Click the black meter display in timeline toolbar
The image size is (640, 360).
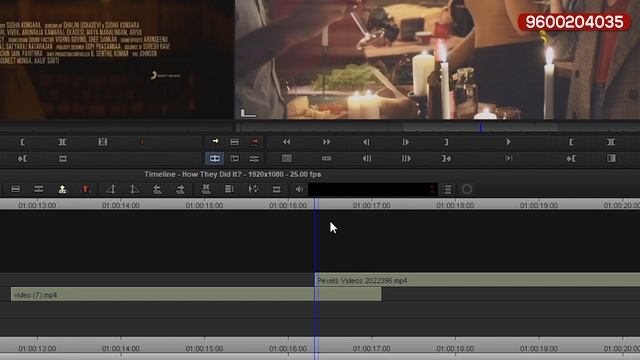(x=372, y=189)
